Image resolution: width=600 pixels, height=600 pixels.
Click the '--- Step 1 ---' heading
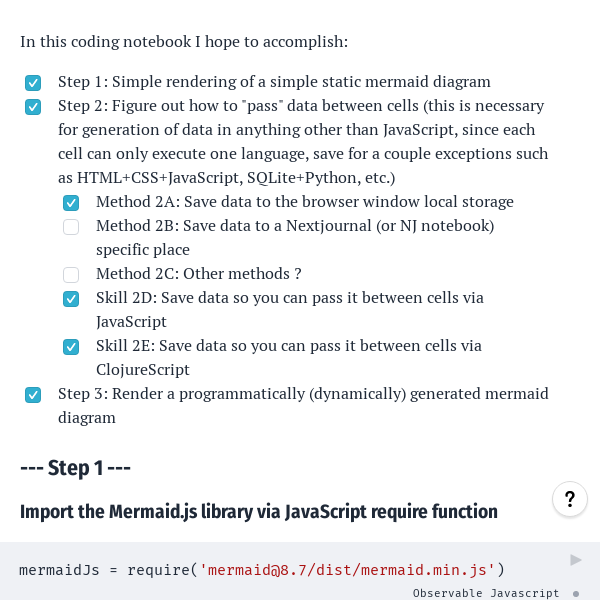pos(76,468)
